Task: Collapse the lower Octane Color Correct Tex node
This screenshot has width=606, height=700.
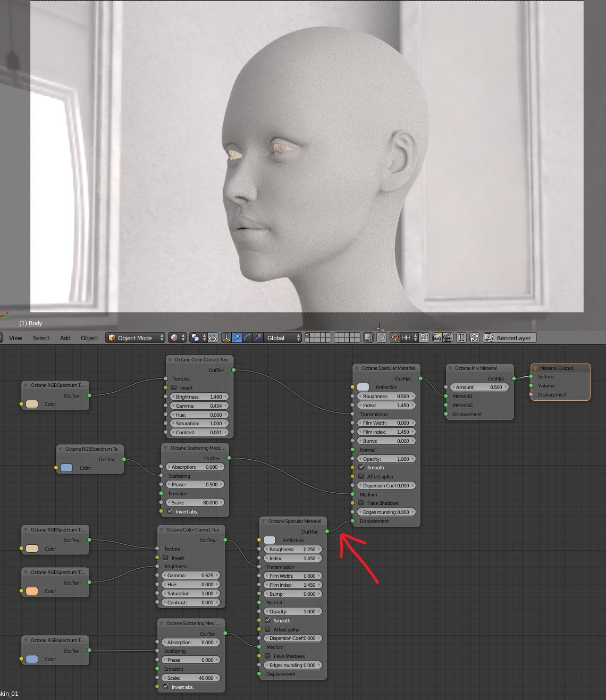Action: pos(162,530)
